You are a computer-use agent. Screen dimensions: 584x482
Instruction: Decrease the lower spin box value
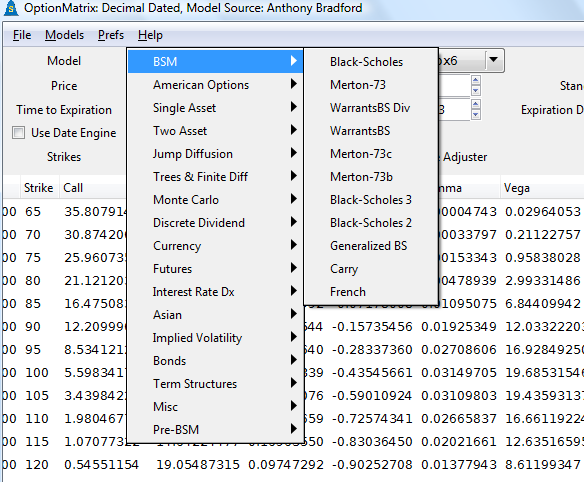476,115
